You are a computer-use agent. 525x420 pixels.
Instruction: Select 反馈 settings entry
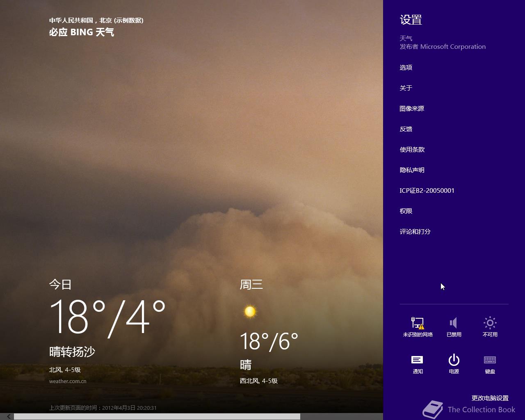[x=406, y=129]
